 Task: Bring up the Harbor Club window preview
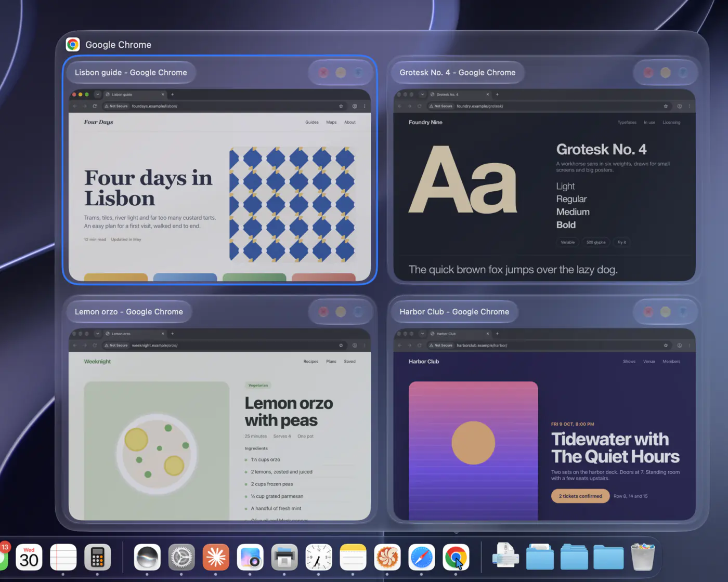544,424
